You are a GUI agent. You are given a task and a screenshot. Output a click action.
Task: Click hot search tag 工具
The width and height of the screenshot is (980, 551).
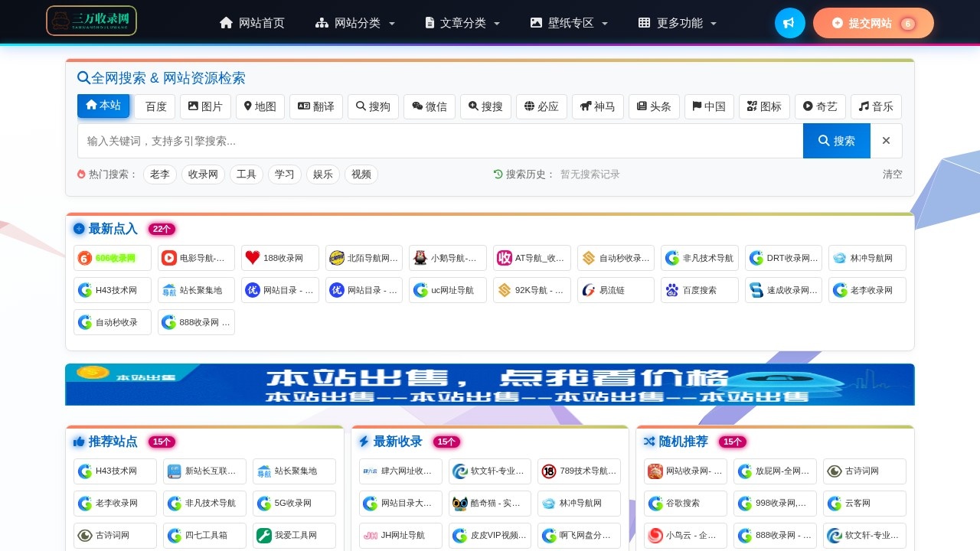coord(247,174)
